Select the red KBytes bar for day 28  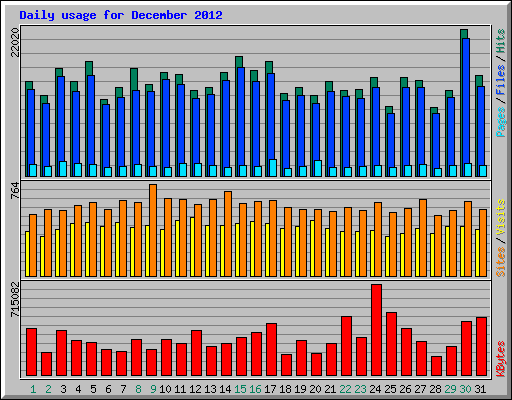pos(436,366)
